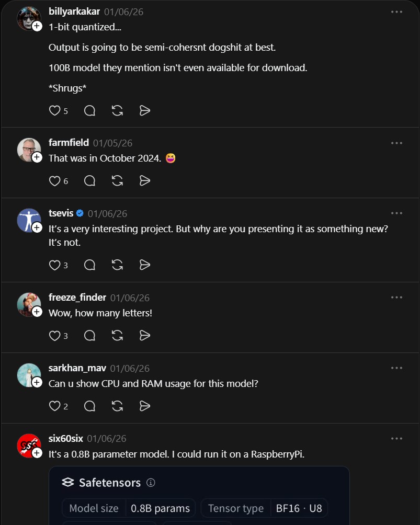Image resolution: width=420 pixels, height=525 pixels.
Task: View six60six's Safetensors screenshot attachment
Action: tap(199, 496)
